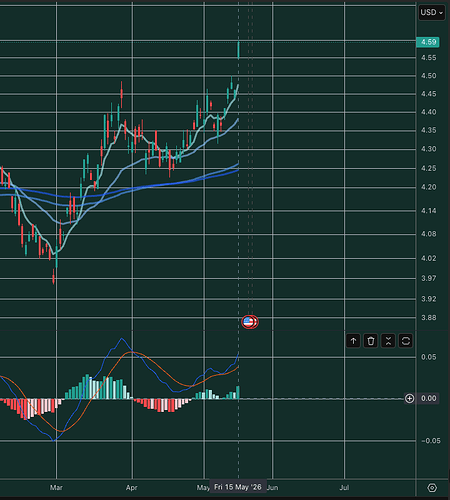Click the 4.55 price axis label

pyautogui.click(x=428, y=58)
